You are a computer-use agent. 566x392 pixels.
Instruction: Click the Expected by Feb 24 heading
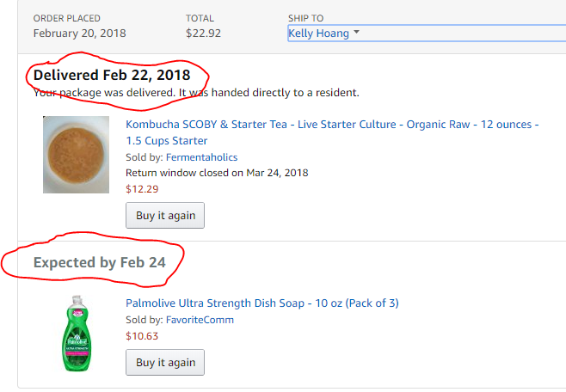(x=99, y=262)
